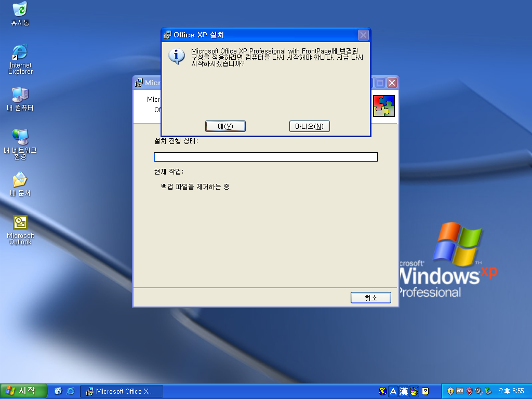
Task: Click the installer icon in Office XP 설치 title bar
Action: [x=167, y=35]
